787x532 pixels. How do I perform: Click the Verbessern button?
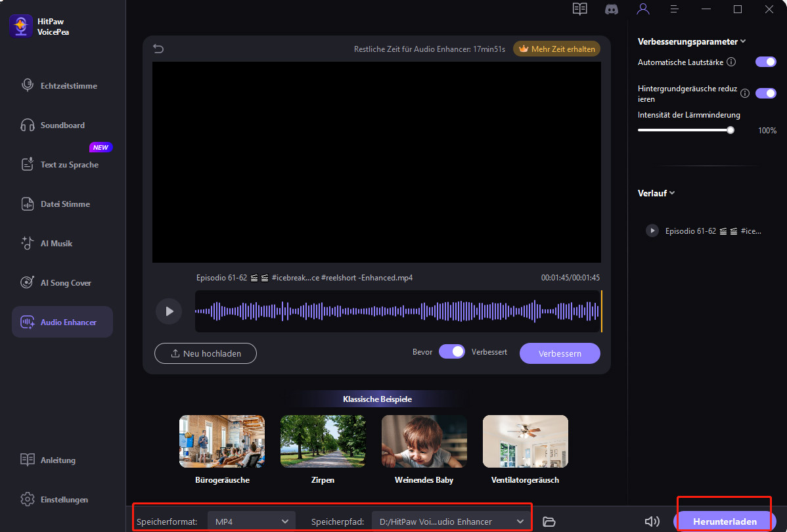click(560, 353)
